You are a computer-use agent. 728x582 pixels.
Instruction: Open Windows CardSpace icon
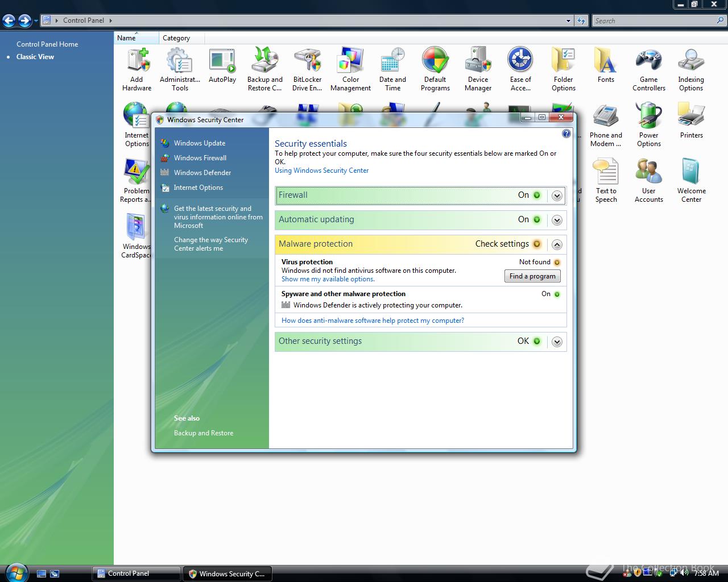pos(136,236)
